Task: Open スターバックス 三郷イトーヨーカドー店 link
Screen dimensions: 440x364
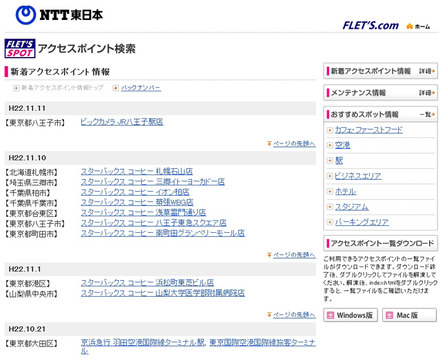Action: (153, 182)
